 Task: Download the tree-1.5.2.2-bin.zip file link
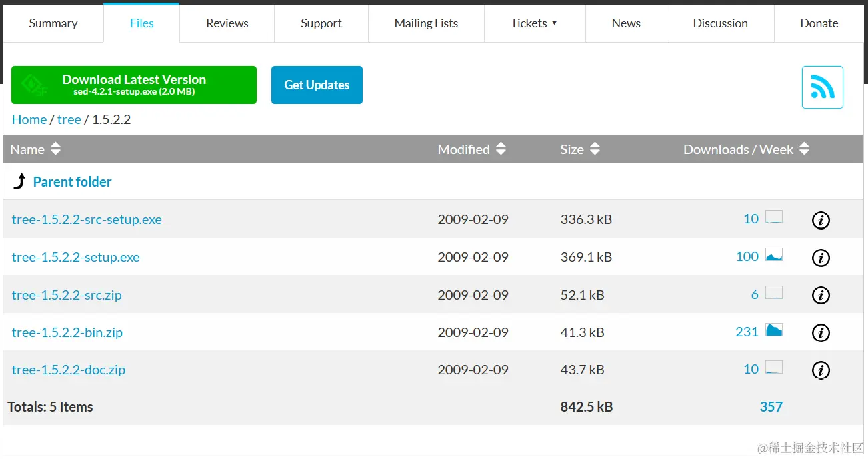coord(67,332)
